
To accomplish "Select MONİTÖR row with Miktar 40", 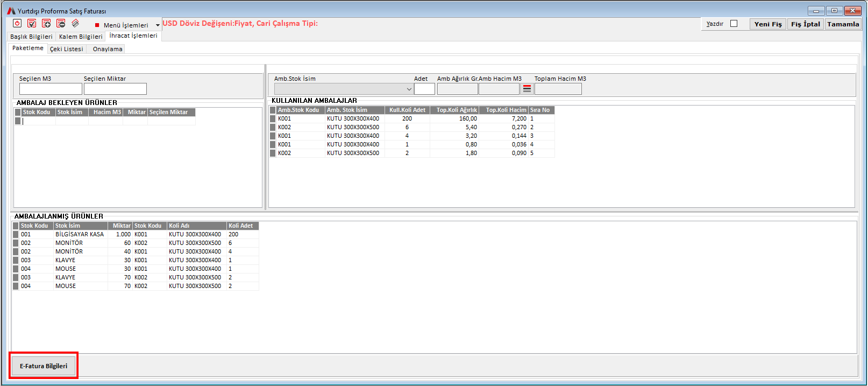I will click(x=136, y=252).
